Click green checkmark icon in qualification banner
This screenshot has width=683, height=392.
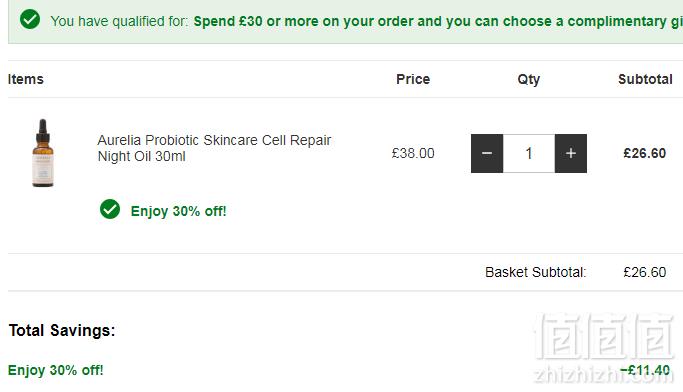(30, 19)
